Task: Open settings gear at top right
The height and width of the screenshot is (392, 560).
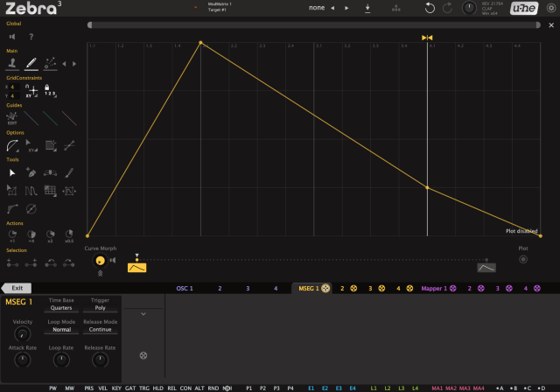Action: coord(551,8)
